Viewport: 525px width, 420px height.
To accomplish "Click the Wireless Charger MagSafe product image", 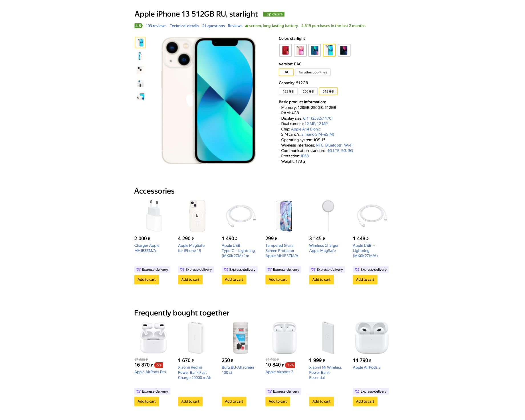I will coord(328,216).
